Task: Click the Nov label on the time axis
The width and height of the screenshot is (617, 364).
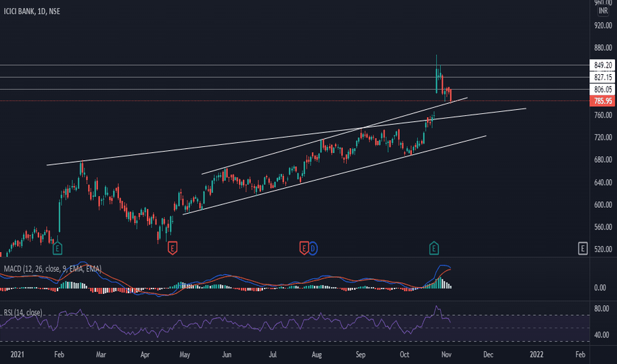Action: tap(446, 355)
